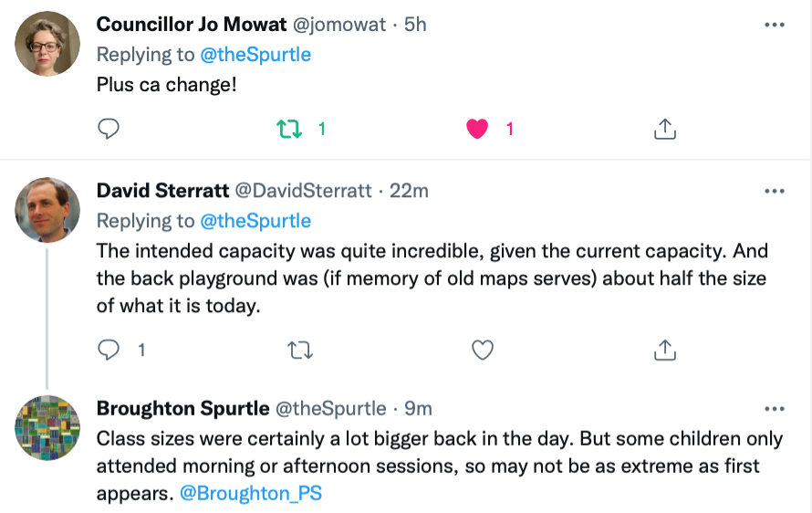Open more options for Broughton Spurtle's tweet
This screenshot has width=812, height=513.
click(775, 409)
